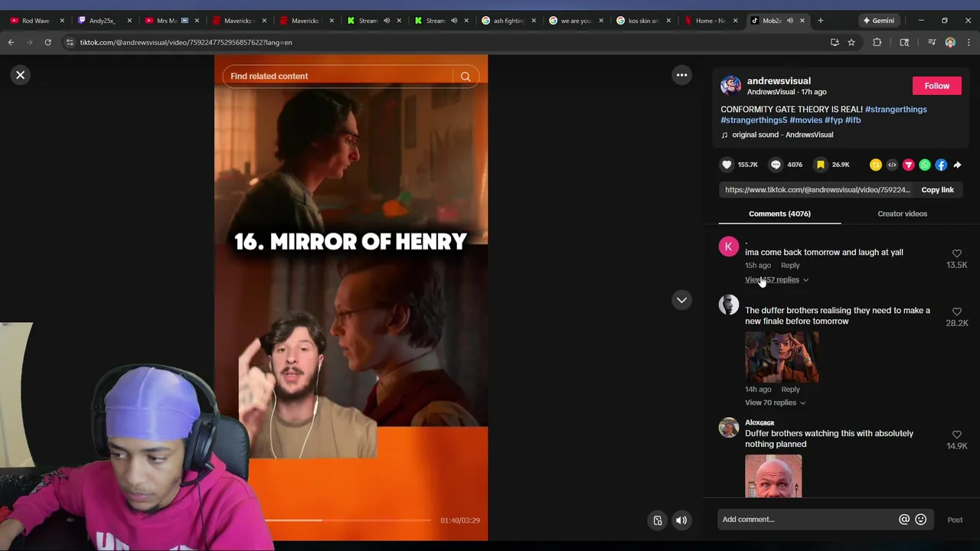Click Reply under the 15h ago comment
This screenshot has height=551, width=980.
[790, 266]
